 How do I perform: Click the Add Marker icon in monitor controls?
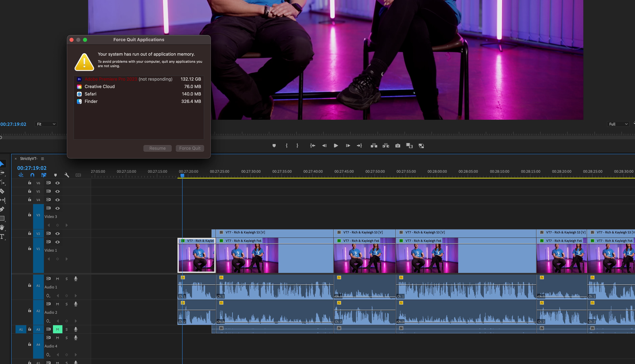point(274,146)
